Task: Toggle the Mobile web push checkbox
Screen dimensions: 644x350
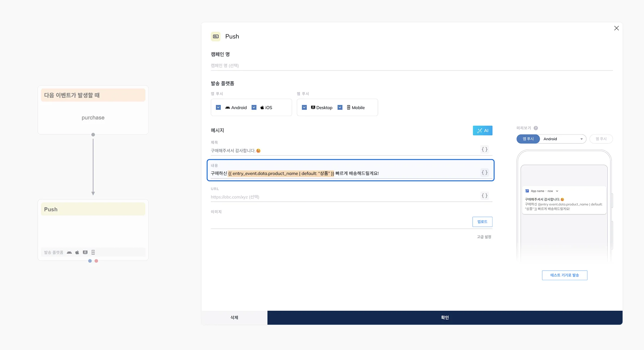Action: [340, 107]
